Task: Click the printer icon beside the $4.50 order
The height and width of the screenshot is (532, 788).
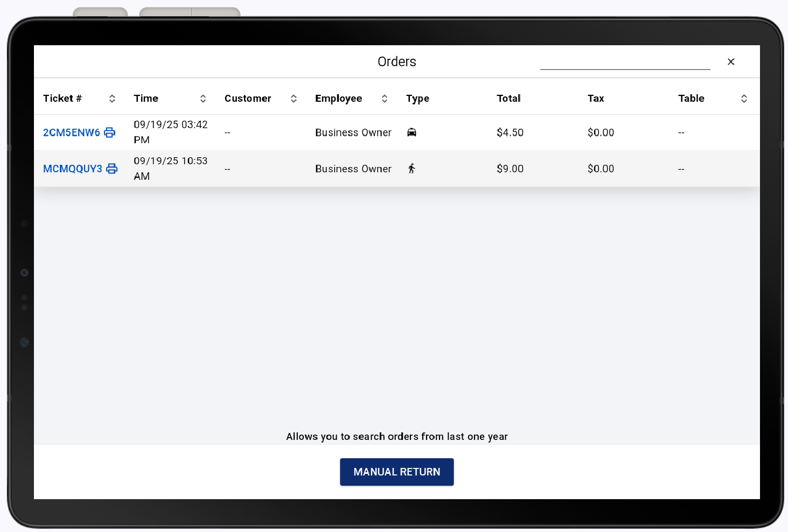Action: tap(110, 132)
